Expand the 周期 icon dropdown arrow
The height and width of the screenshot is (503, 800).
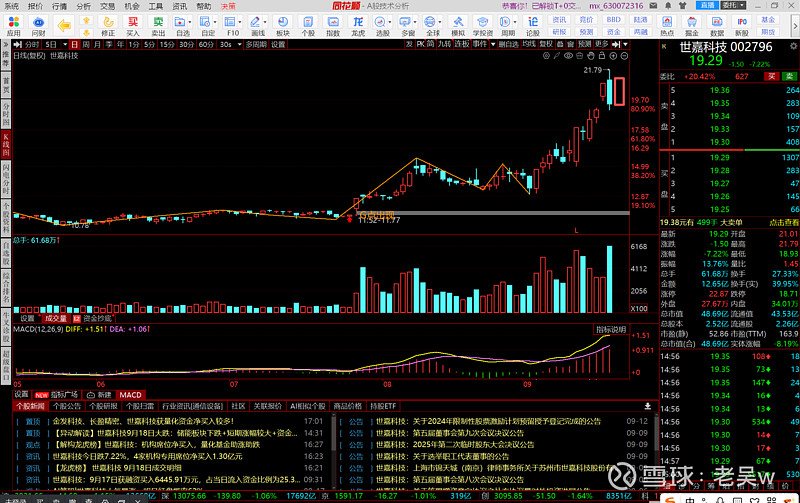[x=516, y=22]
